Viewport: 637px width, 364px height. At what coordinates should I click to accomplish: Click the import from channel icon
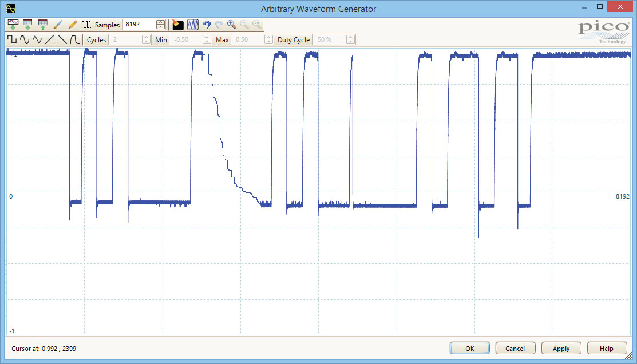(x=13, y=25)
